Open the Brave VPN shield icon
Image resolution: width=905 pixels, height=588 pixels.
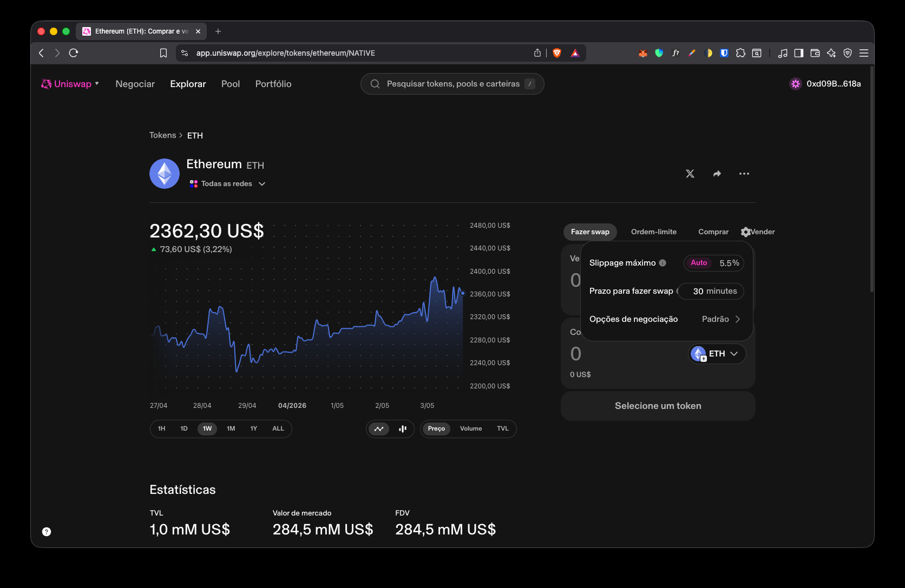848,53
